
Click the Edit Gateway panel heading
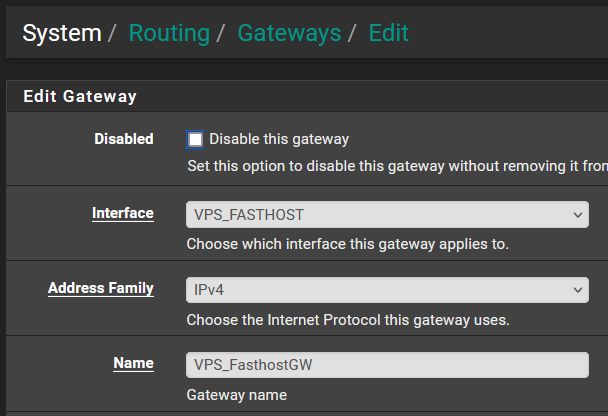(x=80, y=96)
